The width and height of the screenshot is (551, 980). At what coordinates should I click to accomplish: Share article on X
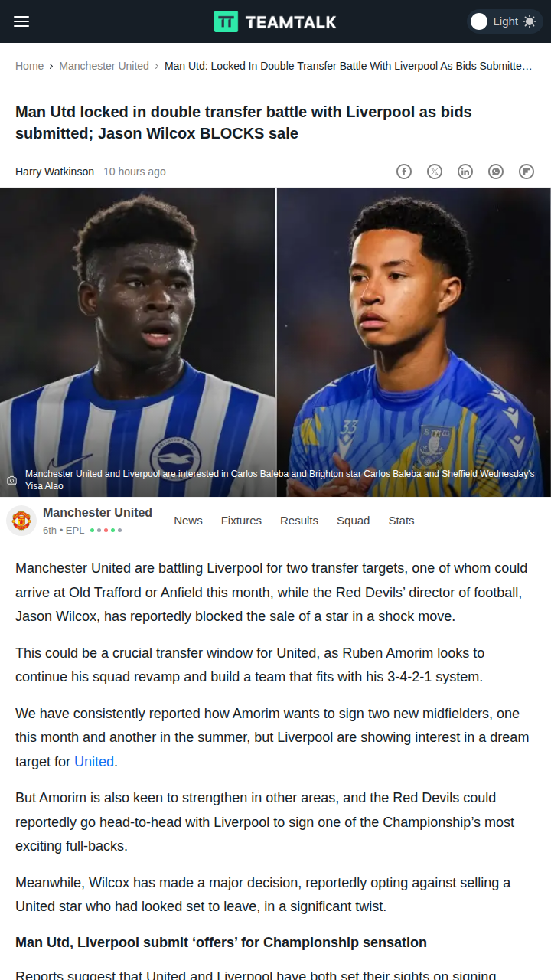(435, 171)
